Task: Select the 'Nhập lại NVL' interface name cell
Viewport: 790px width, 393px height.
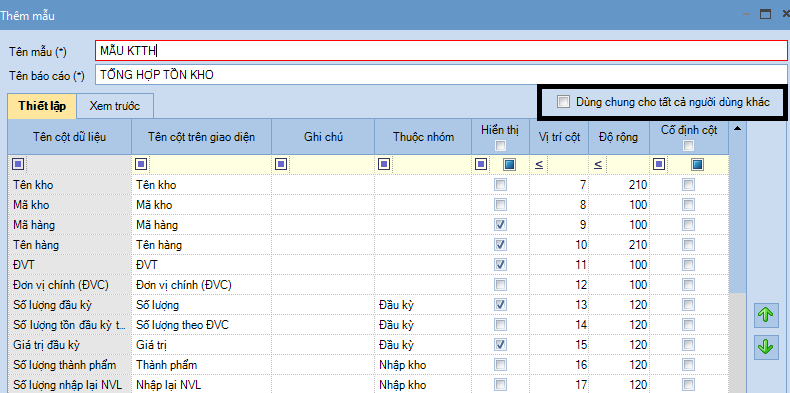Action: click(202, 385)
